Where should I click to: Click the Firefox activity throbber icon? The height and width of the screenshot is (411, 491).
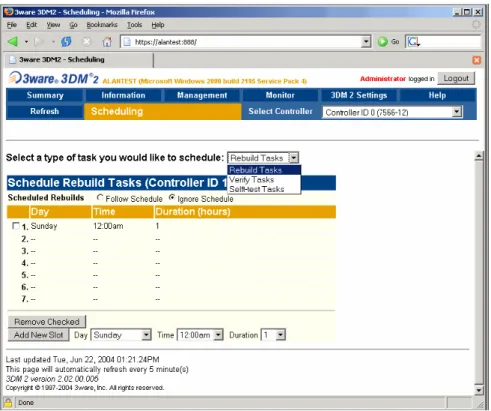pyautogui.click(x=476, y=24)
